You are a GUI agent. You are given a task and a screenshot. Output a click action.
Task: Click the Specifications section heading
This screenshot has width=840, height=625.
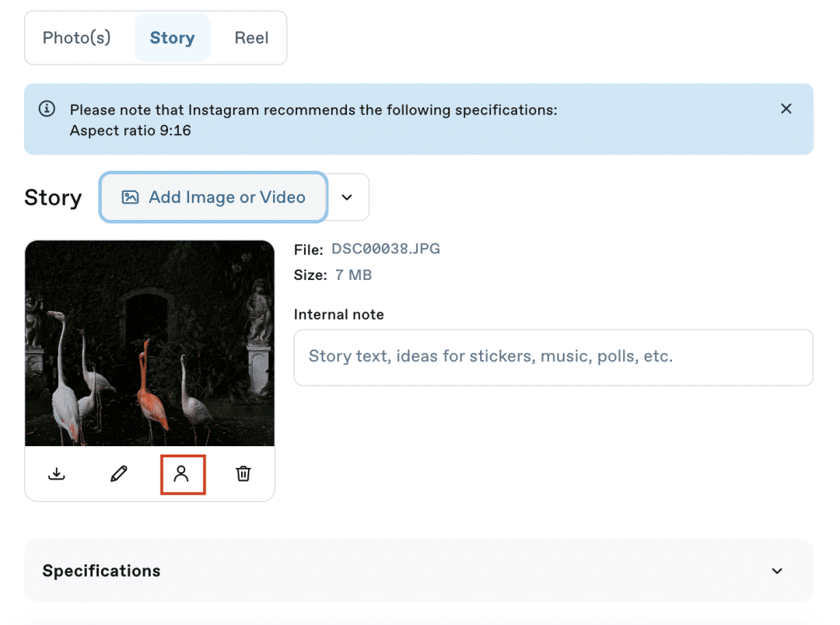[101, 571]
